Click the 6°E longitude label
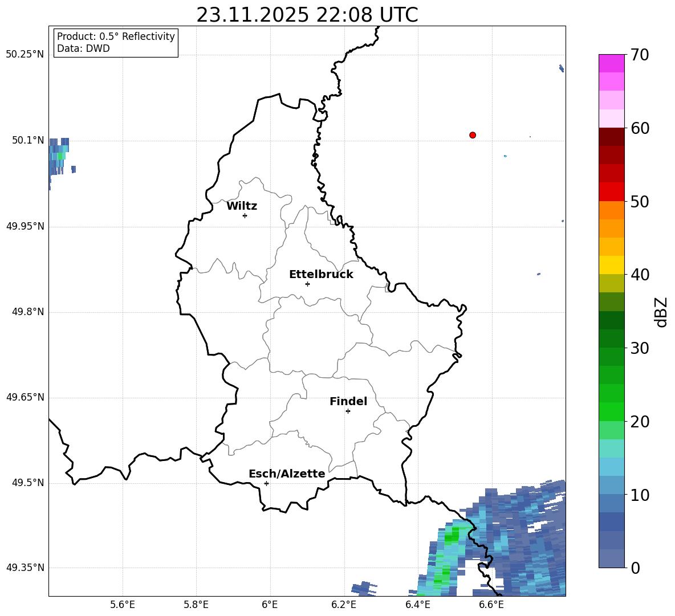 (270, 605)
